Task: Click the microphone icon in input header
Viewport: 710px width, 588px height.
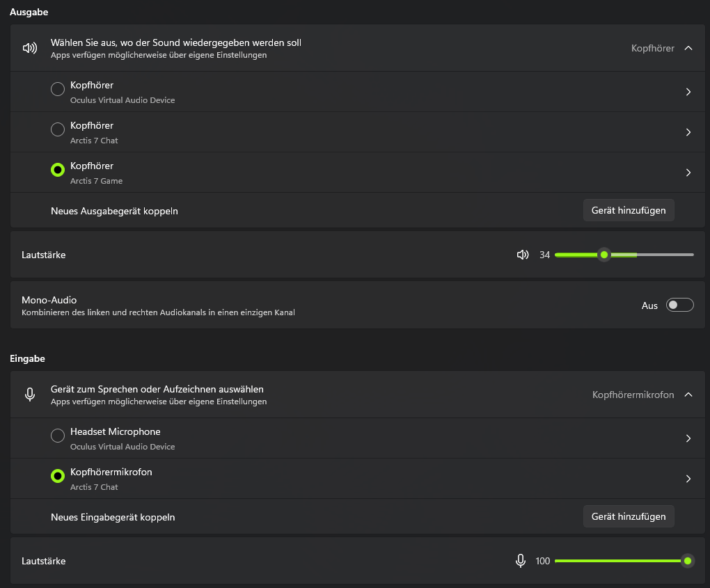Action: point(30,395)
